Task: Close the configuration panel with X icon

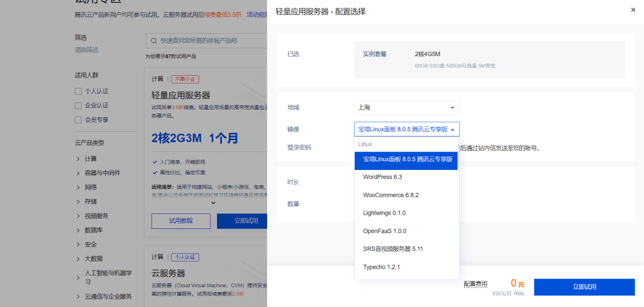Action: (x=633, y=10)
